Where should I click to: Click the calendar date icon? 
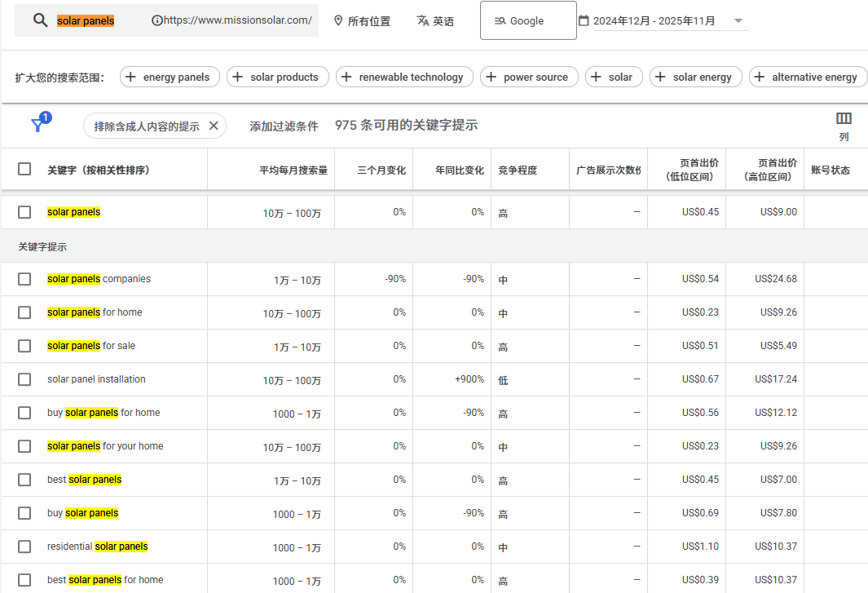coord(584,21)
